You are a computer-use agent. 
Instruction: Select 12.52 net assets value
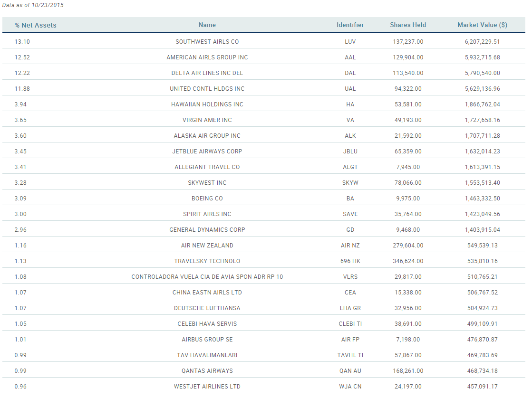22,57
